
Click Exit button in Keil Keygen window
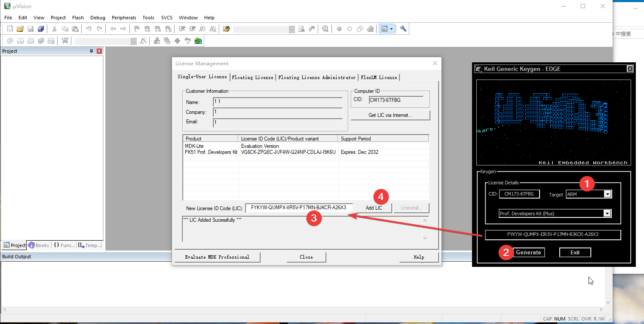click(x=575, y=252)
